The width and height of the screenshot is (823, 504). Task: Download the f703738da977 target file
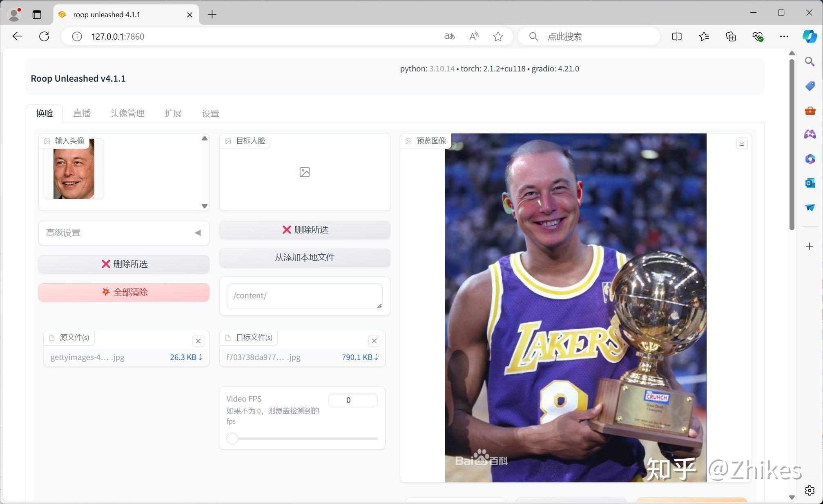coord(375,357)
